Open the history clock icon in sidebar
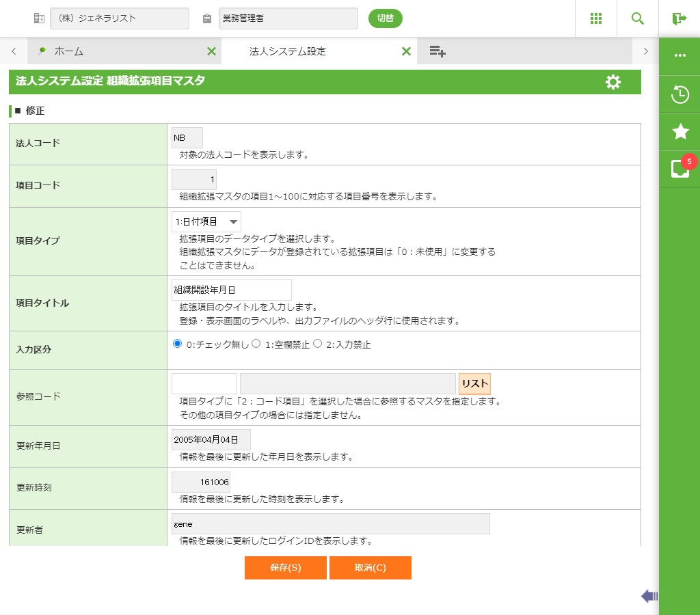 (679, 94)
